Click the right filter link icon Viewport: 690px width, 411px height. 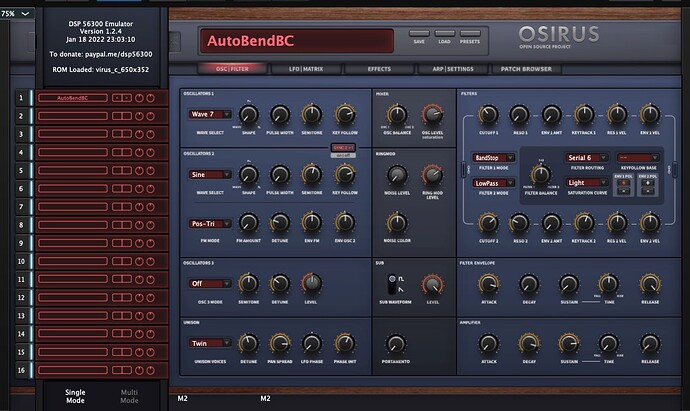(x=675, y=169)
